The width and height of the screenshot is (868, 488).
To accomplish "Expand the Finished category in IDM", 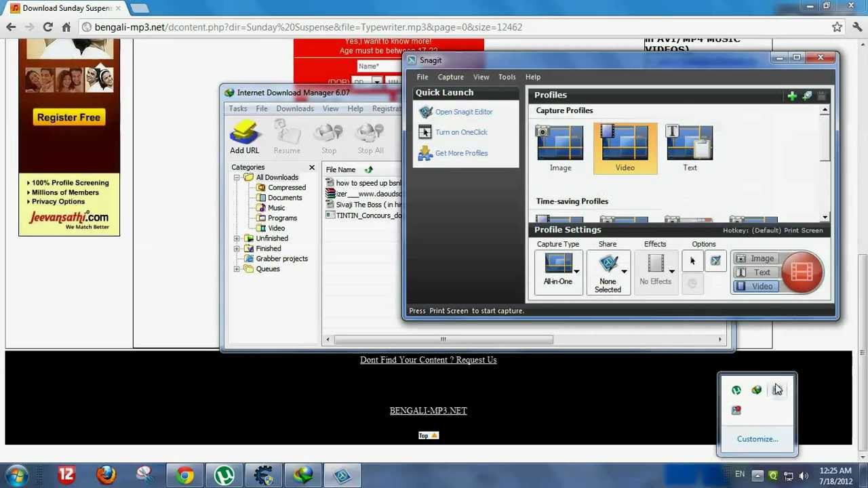I will 237,249.
